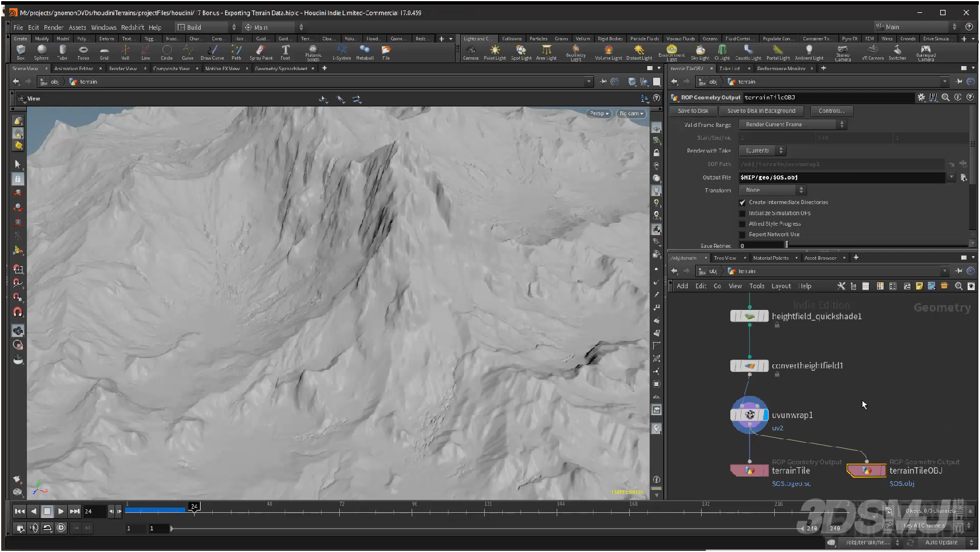The image size is (980, 552).
Task: Enable Alfred Style Progress checkbox
Action: 743,224
